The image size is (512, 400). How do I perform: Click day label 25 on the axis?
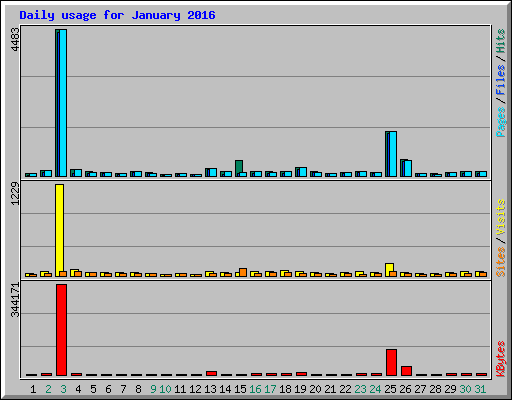click(390, 389)
